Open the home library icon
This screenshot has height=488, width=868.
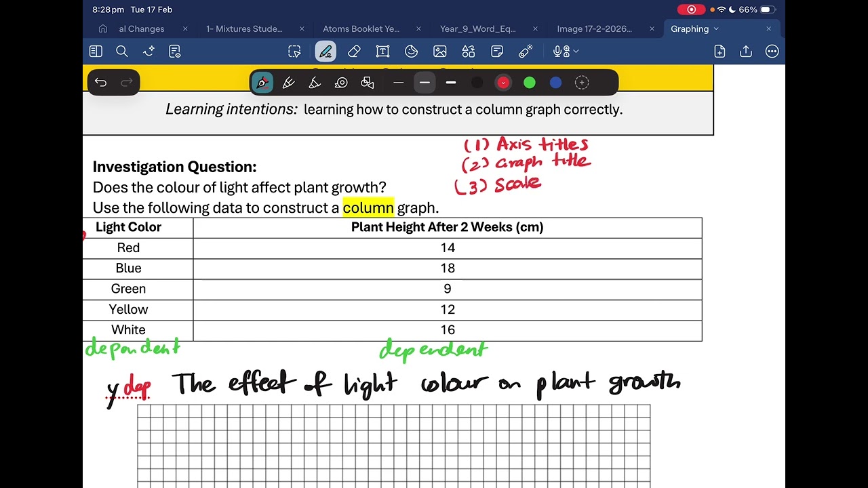[x=103, y=29]
